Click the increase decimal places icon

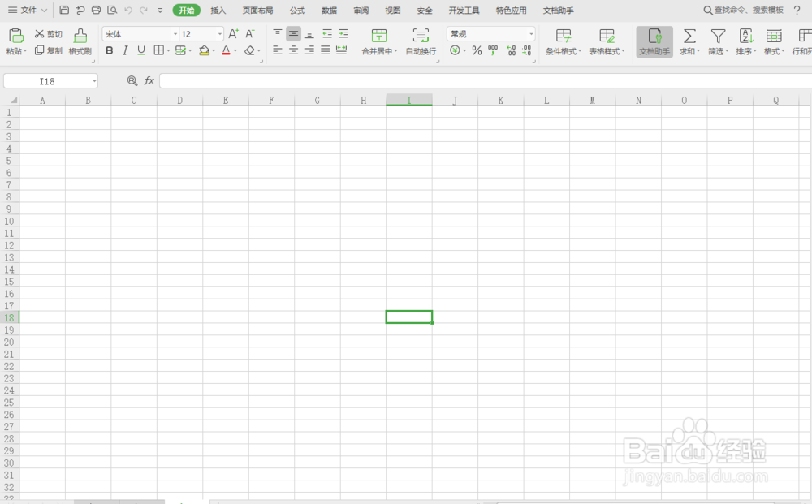(x=511, y=50)
